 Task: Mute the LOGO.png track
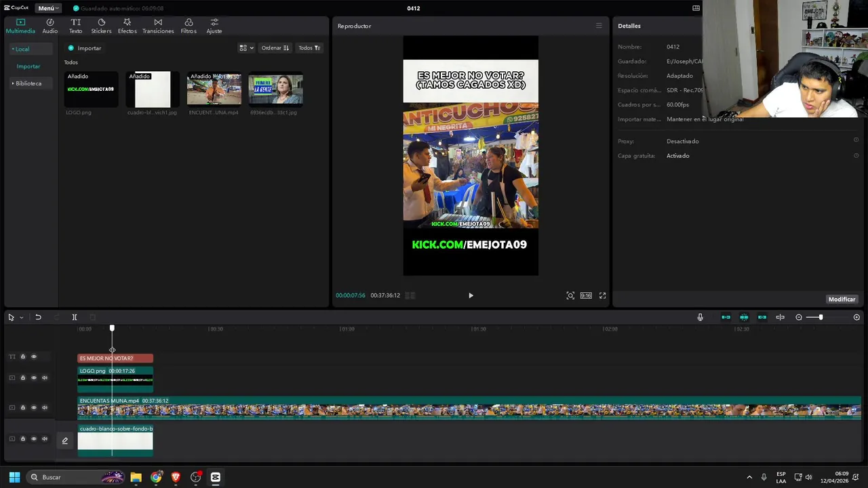click(x=45, y=378)
